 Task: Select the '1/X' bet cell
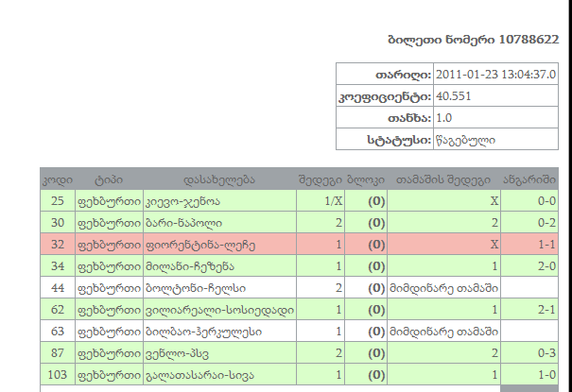pyautogui.click(x=321, y=201)
